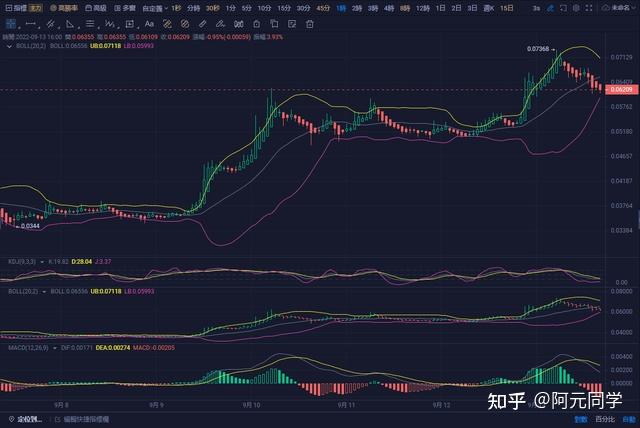Open the 指標 indicators panel
Screen dimensions: 640x428
click(16, 8)
